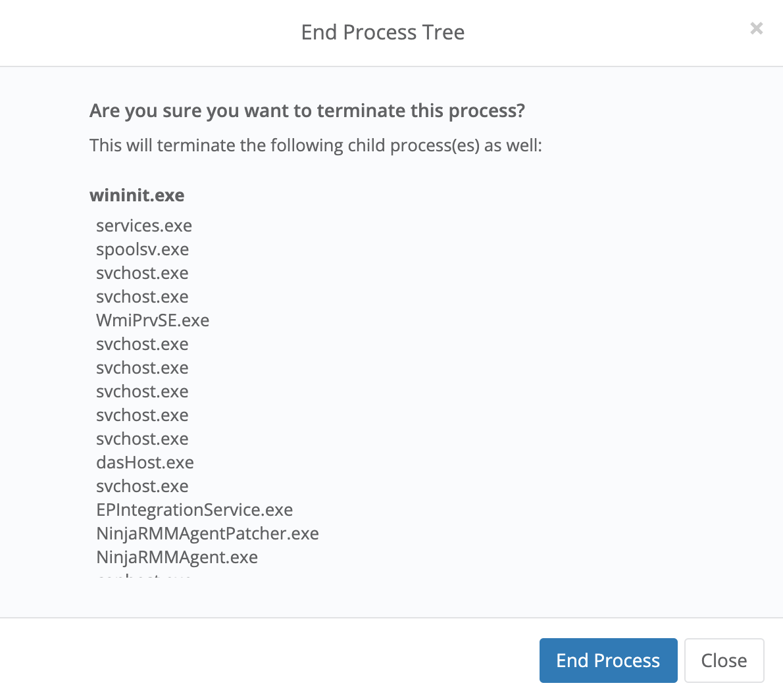Click svchost.exe directly below WmiPrvSE.exe
The image size is (783, 700).
(x=142, y=344)
